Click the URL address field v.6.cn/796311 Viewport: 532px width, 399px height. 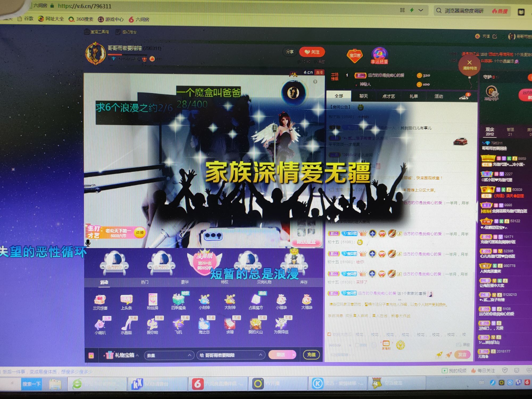point(85,6)
